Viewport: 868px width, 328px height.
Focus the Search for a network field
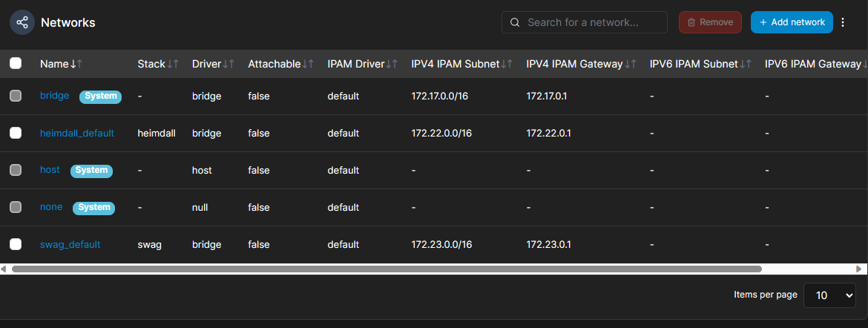[x=594, y=22]
